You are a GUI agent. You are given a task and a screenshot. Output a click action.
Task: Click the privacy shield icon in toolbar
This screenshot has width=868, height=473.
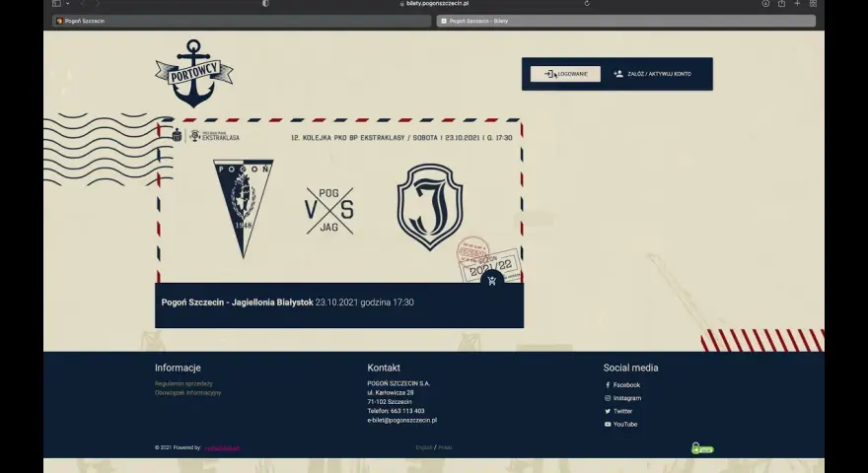click(265, 3)
